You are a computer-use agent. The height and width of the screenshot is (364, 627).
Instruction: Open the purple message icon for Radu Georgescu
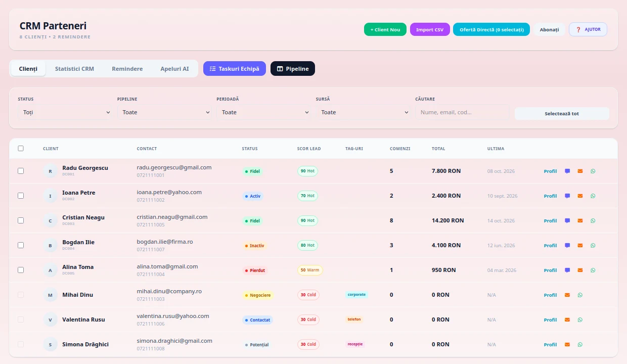[567, 171]
